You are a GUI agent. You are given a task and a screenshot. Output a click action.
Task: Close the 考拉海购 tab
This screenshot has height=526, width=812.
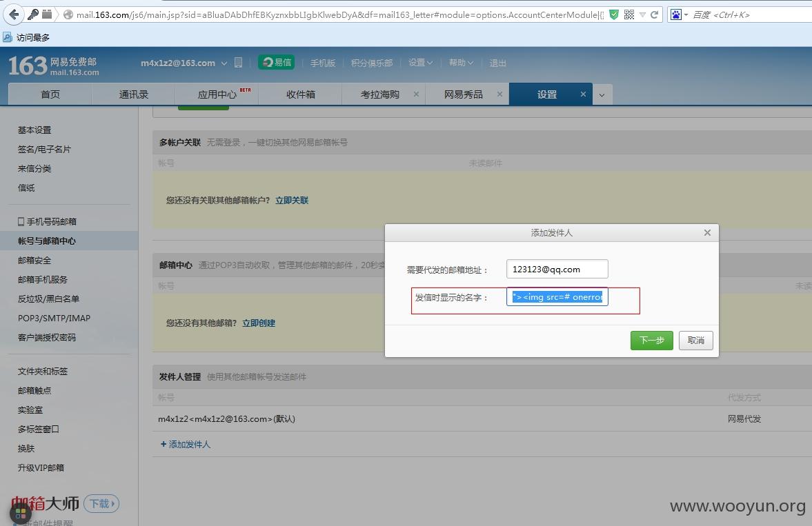(416, 94)
